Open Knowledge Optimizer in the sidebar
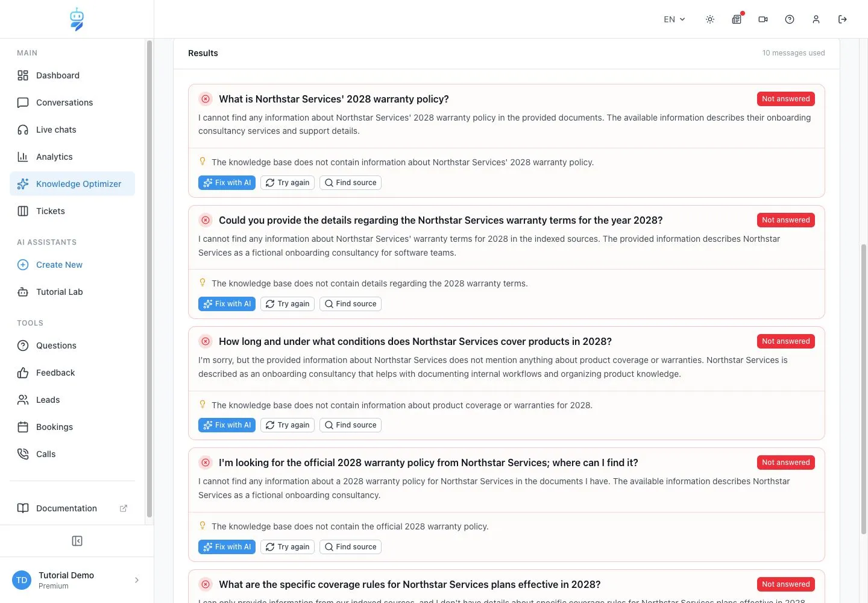Screen dimensions: 868x603 (72, 184)
